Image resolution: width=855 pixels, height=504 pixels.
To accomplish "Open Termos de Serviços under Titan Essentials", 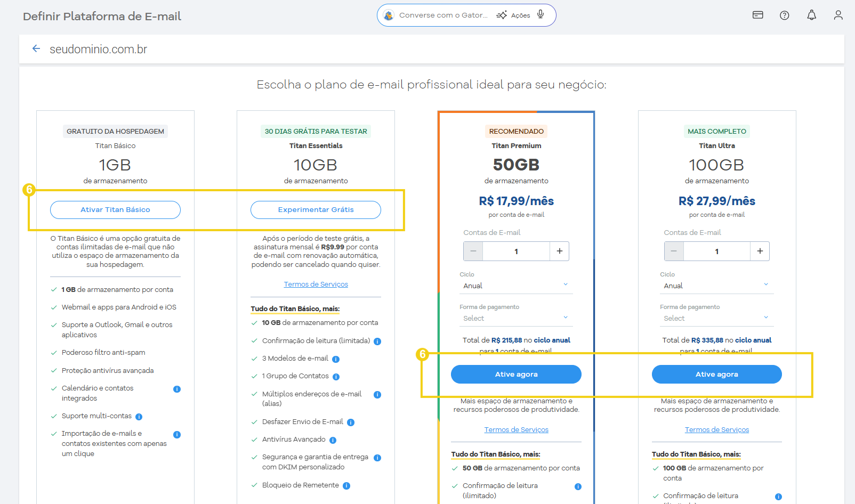I will point(316,284).
